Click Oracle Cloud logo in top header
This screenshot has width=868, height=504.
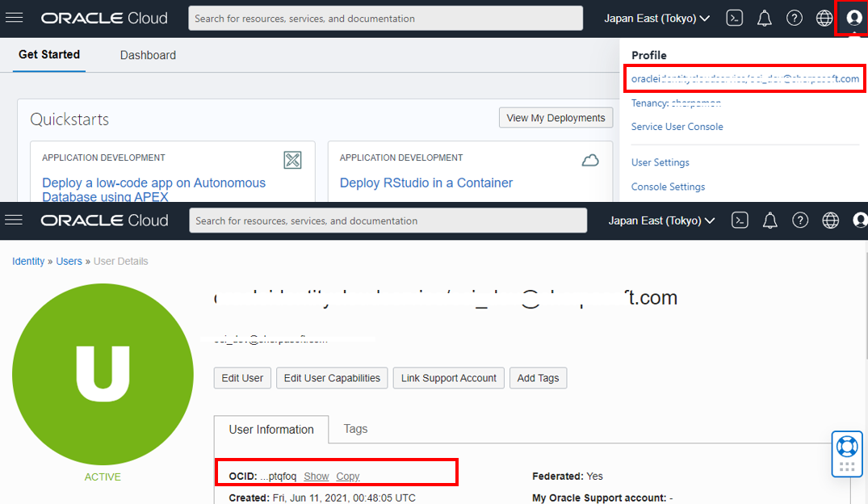[104, 19]
